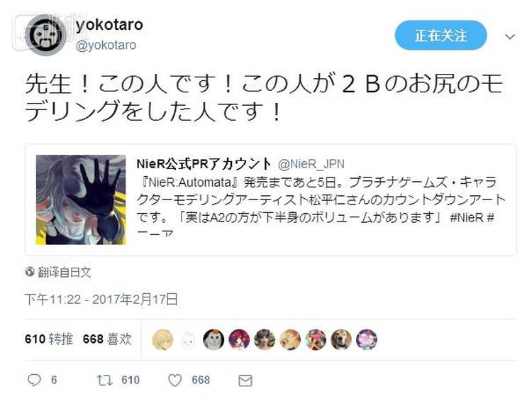This screenshot has height=404, width=532.
Task: Click the globe icon beside 翻译自日文
Action: pyautogui.click(x=30, y=272)
